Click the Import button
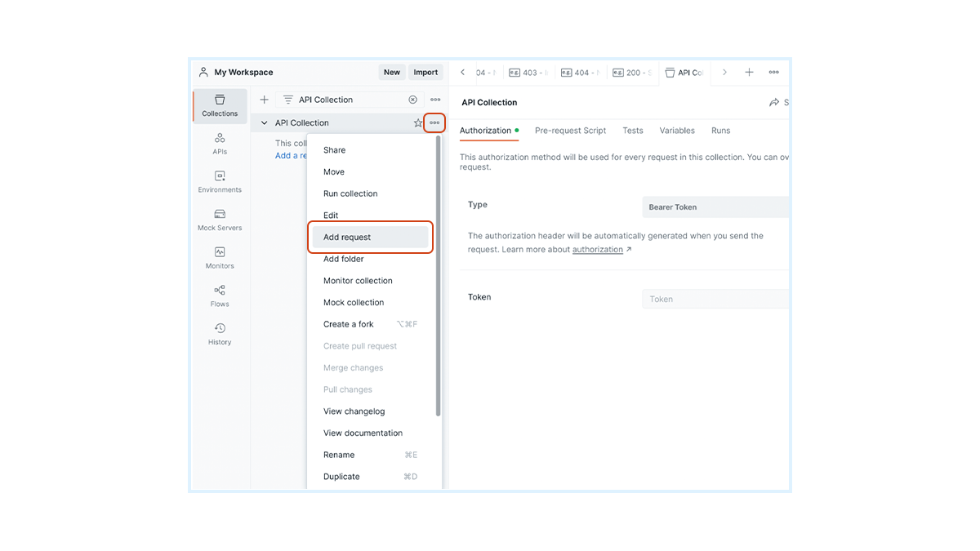 click(425, 73)
